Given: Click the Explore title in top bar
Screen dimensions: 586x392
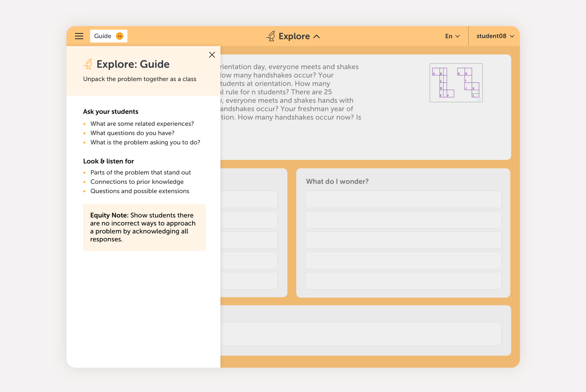Looking at the screenshot, I should 294,36.
